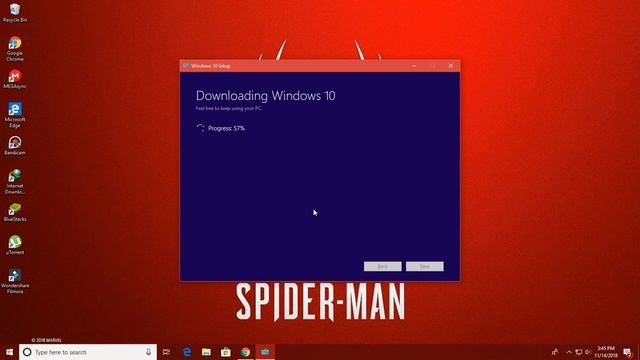Open the Recycle Bin desktop icon
The image size is (640, 360).
[15, 13]
